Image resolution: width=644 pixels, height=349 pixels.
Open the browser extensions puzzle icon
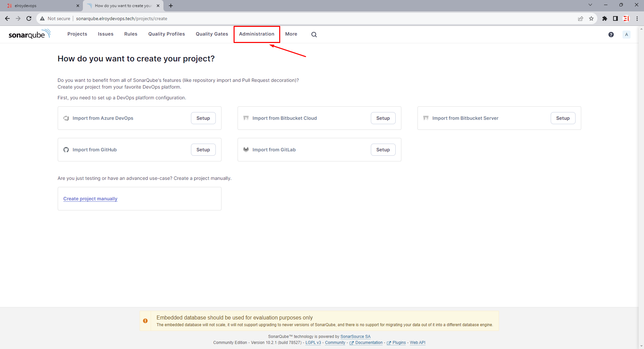(x=605, y=18)
